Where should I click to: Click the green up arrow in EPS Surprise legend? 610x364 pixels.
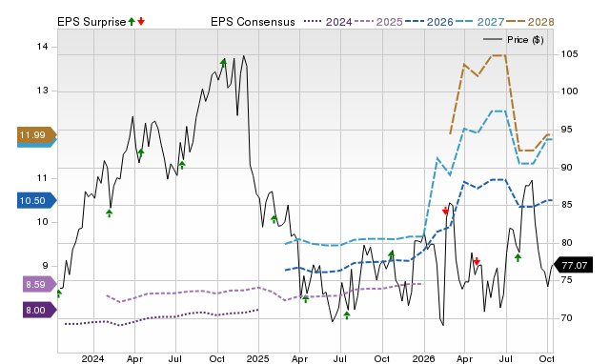(x=132, y=21)
